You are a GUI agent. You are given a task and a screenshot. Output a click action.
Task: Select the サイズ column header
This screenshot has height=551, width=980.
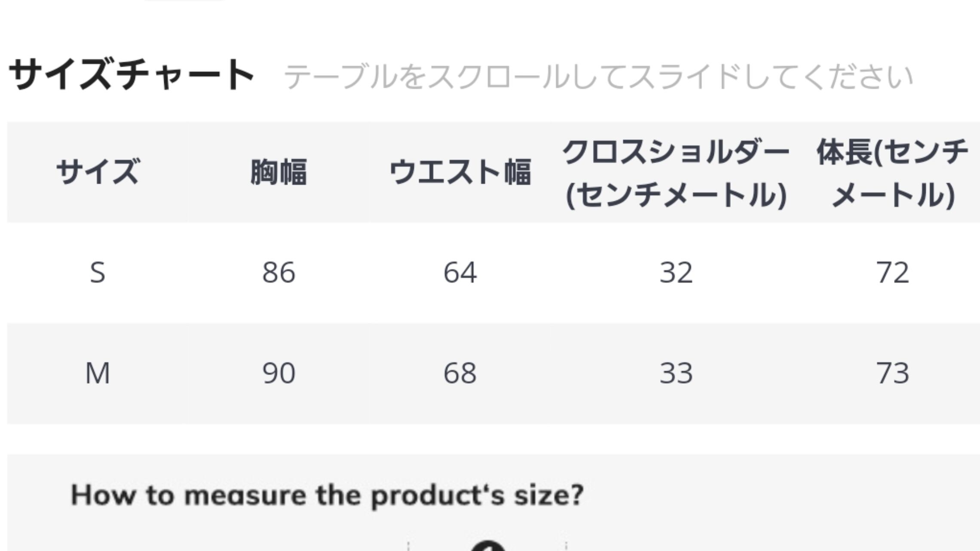pyautogui.click(x=98, y=172)
